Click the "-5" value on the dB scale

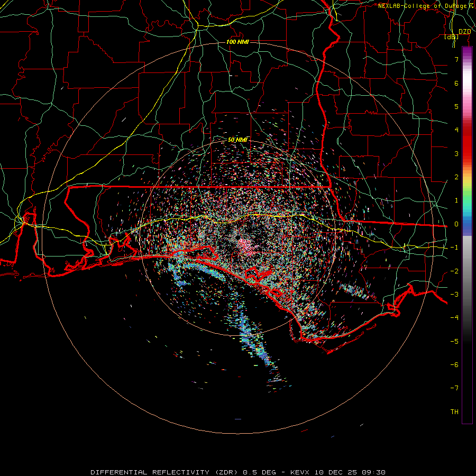454,342
